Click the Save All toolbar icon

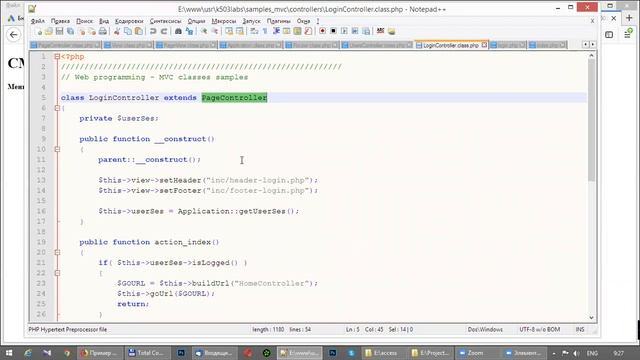(x=70, y=31)
